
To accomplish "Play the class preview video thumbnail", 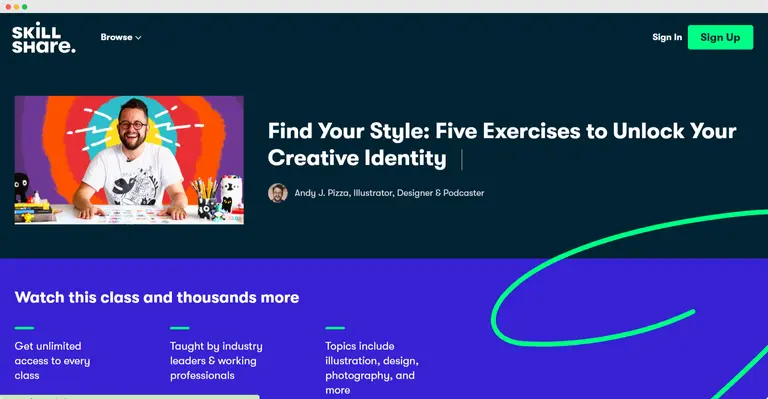I will click(129, 160).
